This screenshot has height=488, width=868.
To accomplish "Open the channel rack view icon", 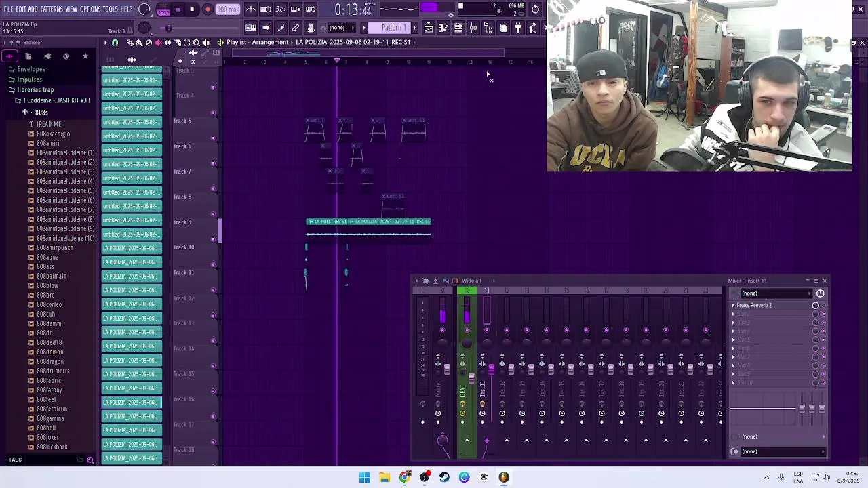I will point(458,28).
